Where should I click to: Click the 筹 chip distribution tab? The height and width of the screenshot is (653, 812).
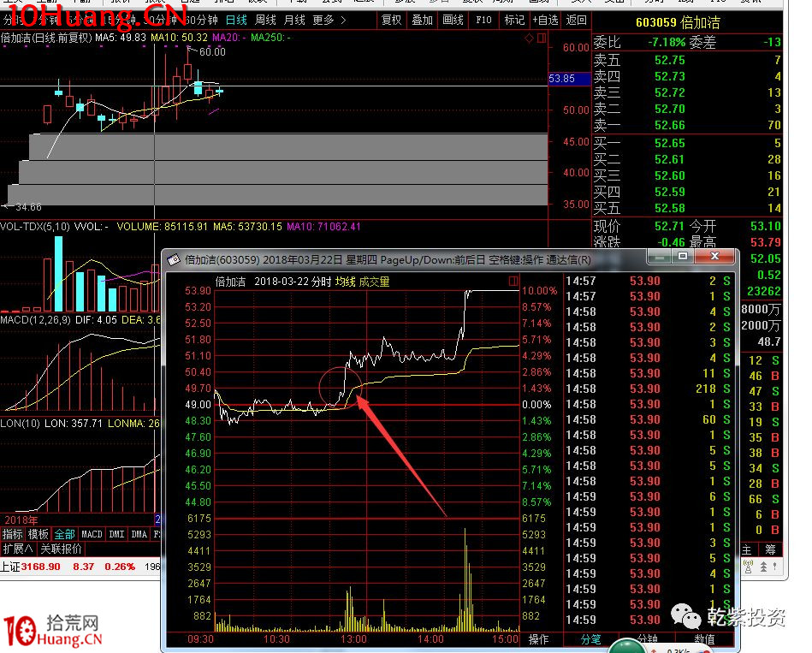click(x=771, y=549)
